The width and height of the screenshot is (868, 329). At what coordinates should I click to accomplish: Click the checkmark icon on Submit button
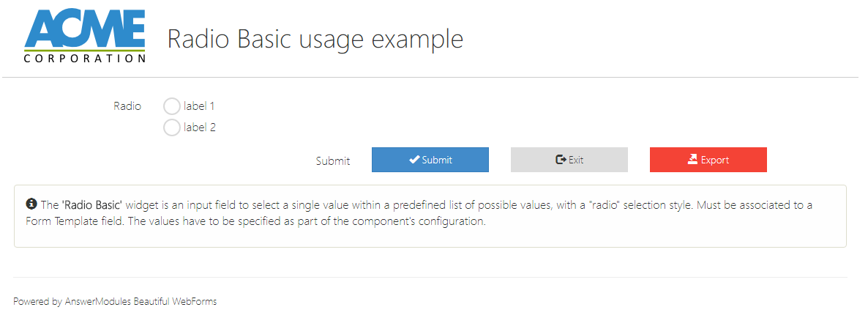point(414,160)
